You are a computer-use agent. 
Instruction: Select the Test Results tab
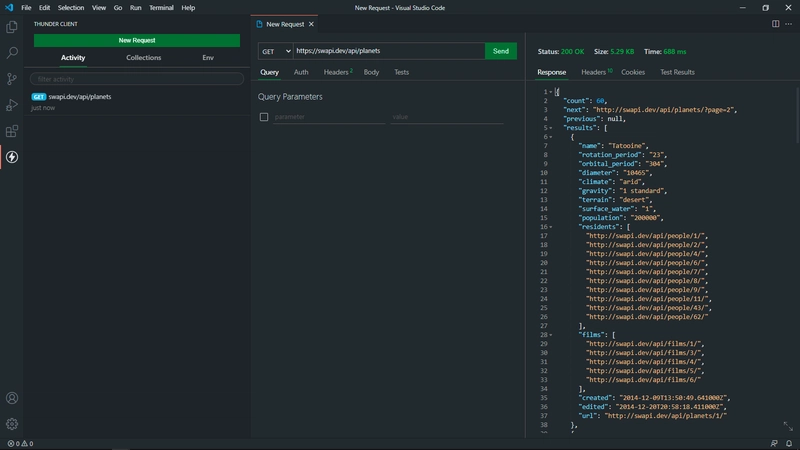click(x=677, y=72)
